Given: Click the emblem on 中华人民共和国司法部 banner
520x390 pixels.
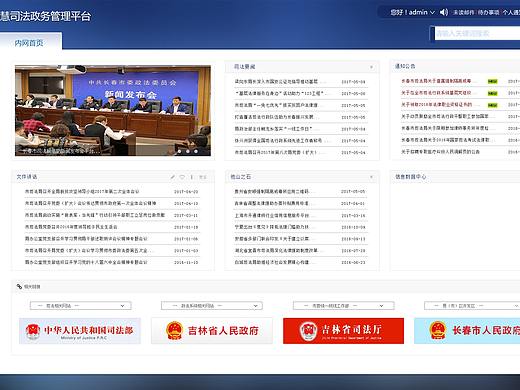Looking at the screenshot, I should click(33, 331).
